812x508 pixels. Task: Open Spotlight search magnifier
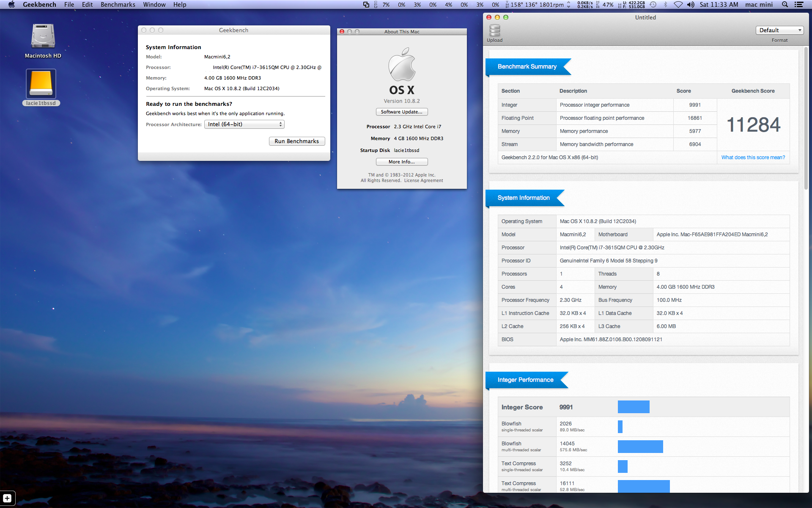tap(785, 5)
